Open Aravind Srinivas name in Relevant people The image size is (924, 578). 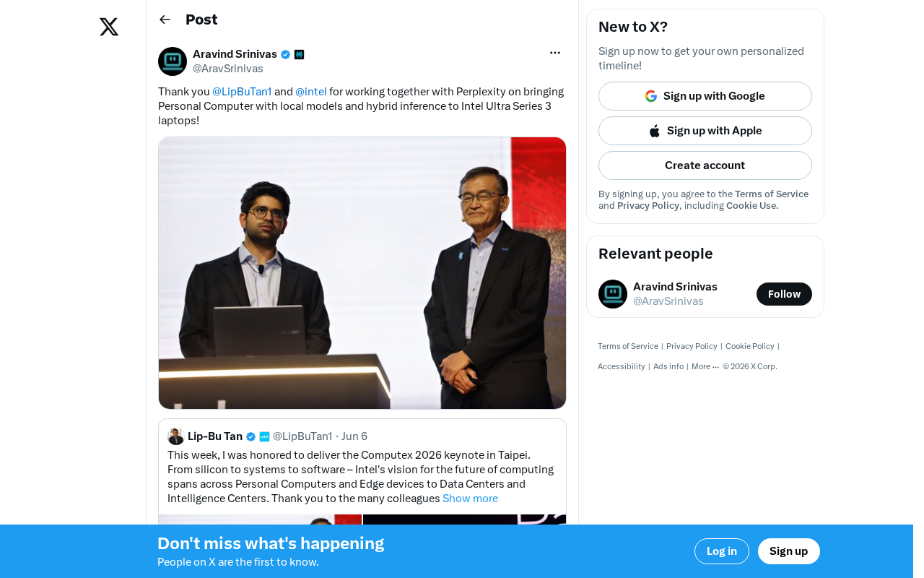[x=675, y=287]
